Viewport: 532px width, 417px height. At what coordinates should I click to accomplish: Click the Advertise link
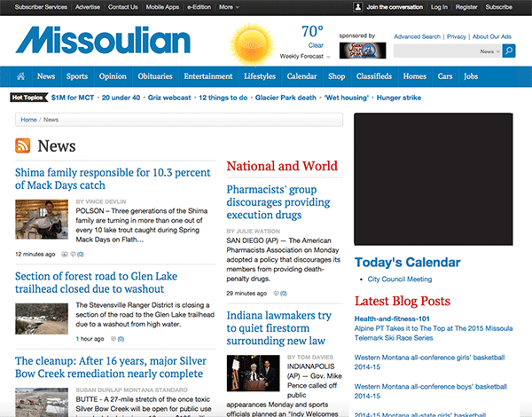click(88, 7)
